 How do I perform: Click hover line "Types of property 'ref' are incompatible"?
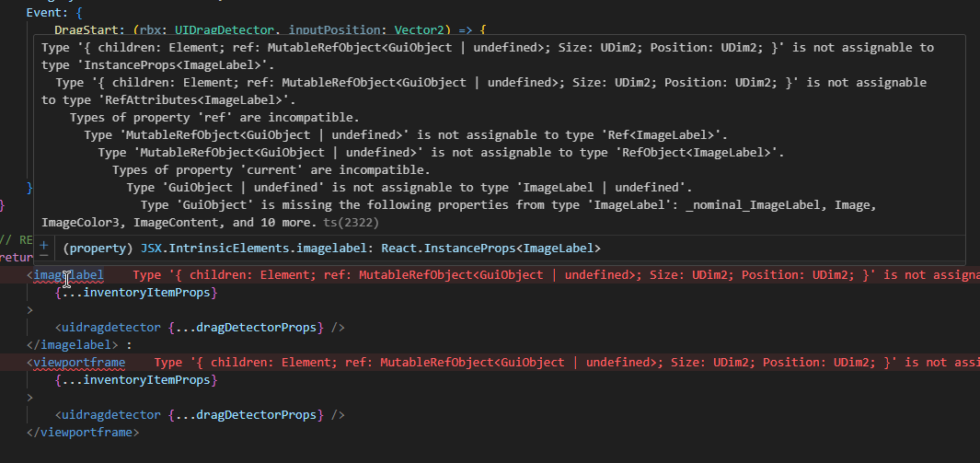(x=214, y=118)
